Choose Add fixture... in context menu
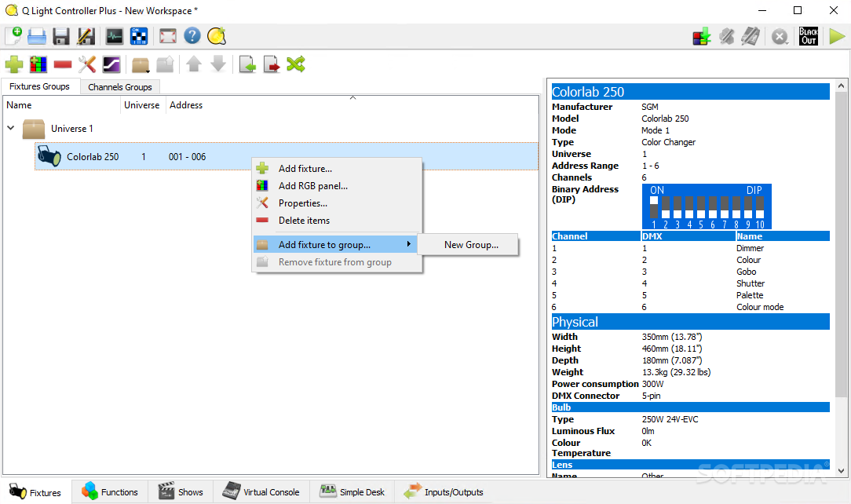 tap(337, 169)
